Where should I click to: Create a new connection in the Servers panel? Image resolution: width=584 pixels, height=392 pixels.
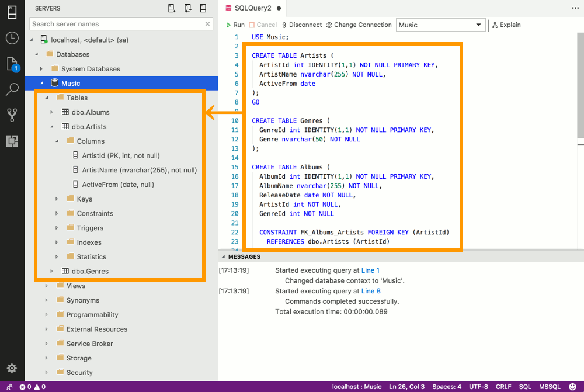point(171,8)
